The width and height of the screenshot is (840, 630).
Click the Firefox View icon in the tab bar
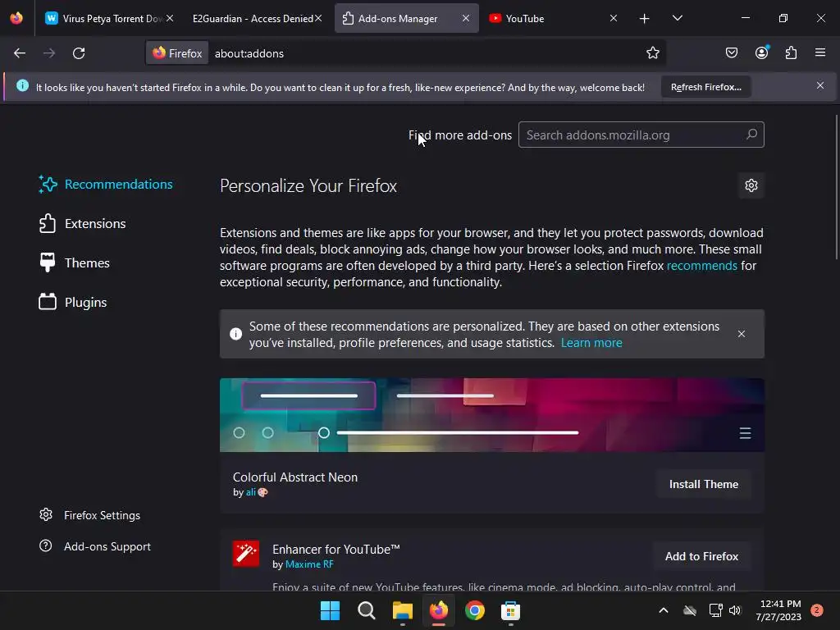(16, 18)
